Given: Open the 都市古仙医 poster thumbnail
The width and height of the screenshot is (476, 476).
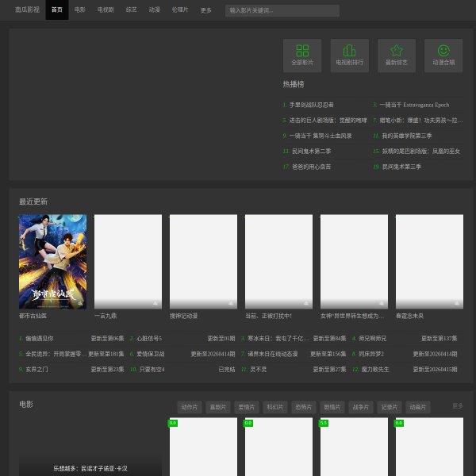Looking at the screenshot, I should click(x=52, y=262).
